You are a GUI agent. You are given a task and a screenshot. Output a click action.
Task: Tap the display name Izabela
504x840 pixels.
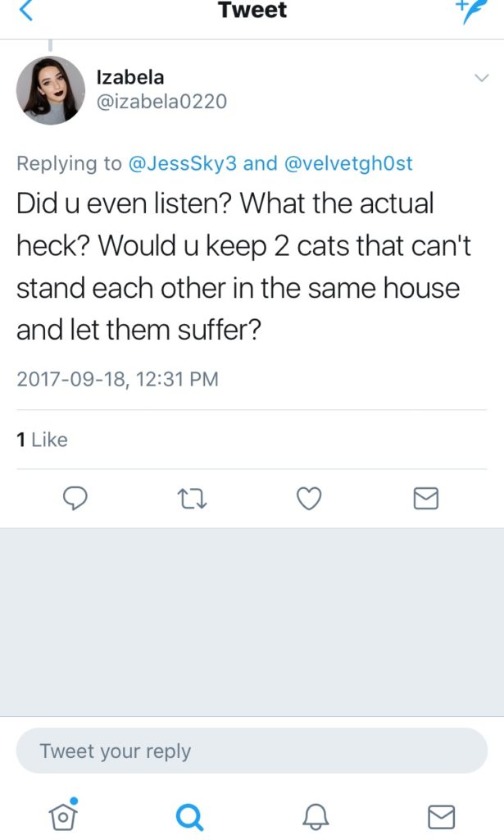130,78
